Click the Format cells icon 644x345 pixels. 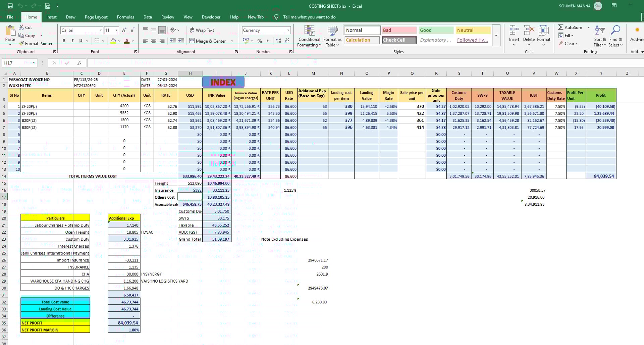pyautogui.click(x=544, y=30)
